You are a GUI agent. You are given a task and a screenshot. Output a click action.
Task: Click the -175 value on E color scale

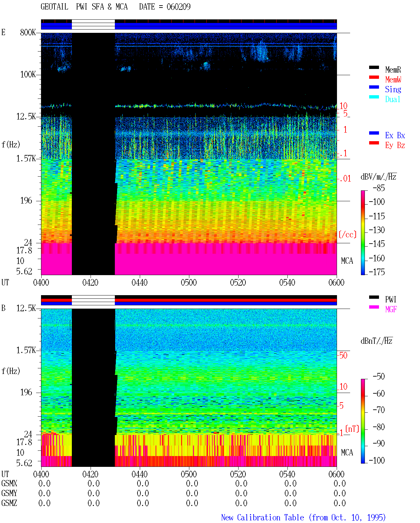377,272
